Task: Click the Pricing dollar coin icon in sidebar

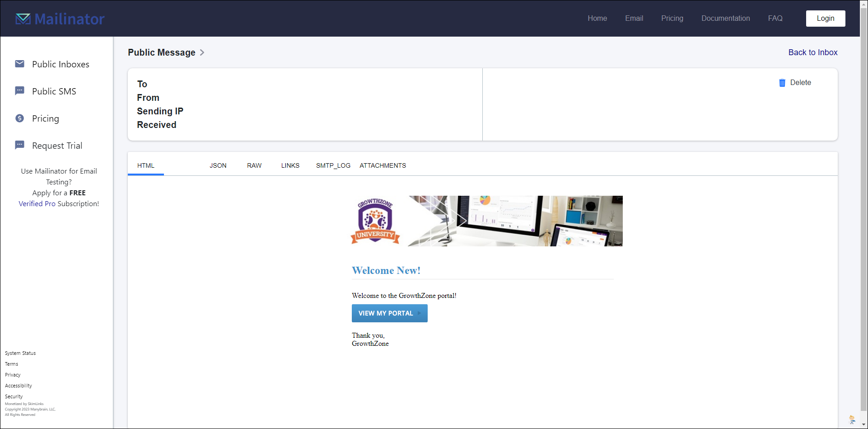Action: (20, 118)
